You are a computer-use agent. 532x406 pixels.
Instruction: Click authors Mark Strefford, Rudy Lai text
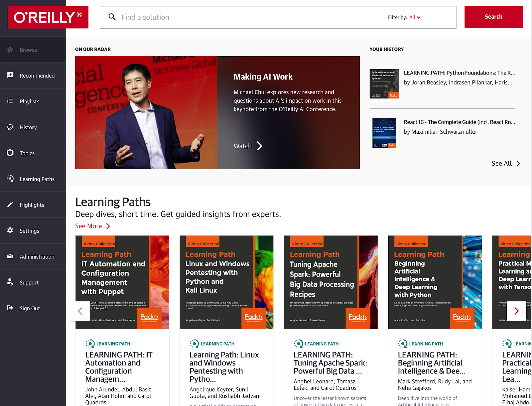click(x=435, y=385)
